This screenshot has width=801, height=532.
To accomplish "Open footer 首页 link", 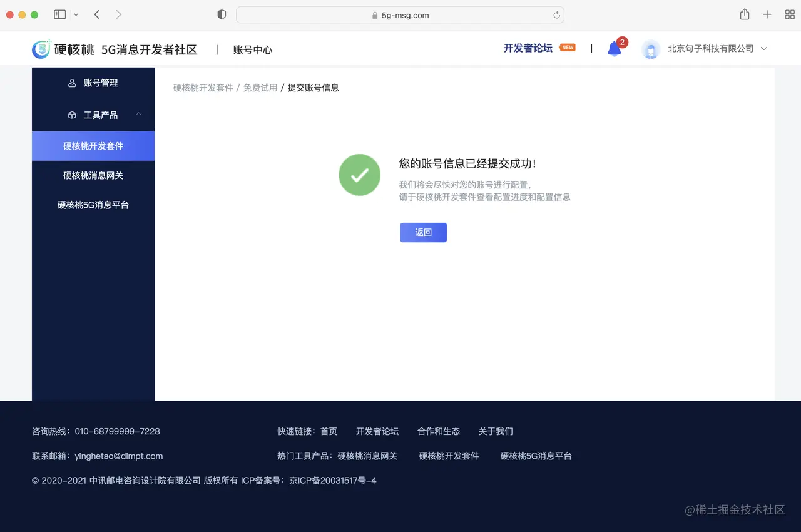I will pos(329,431).
